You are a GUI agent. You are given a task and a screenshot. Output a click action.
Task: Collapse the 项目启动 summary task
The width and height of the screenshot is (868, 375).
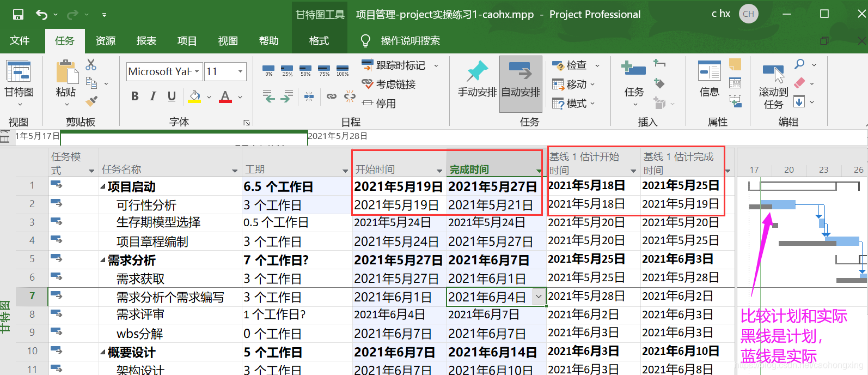(x=103, y=187)
